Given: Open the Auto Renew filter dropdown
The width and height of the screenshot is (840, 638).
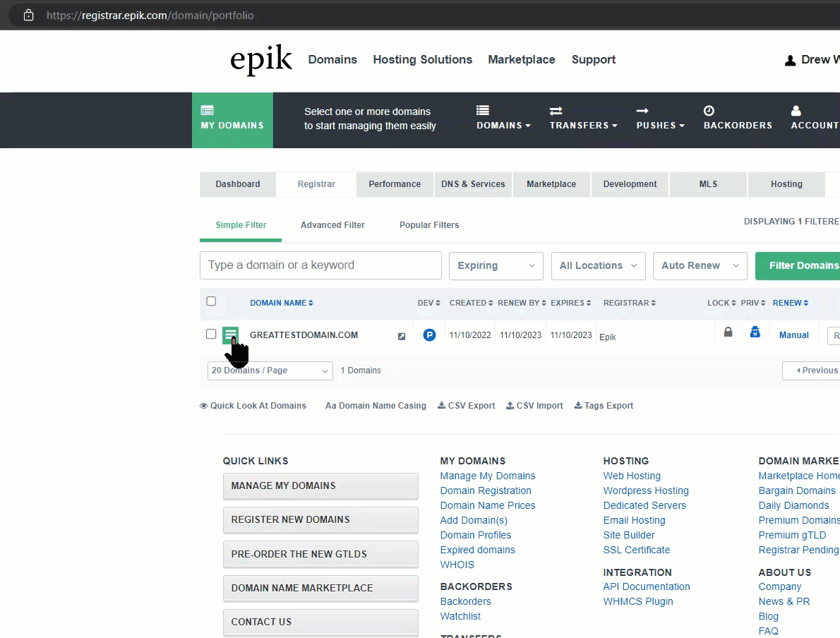Looking at the screenshot, I should [700, 265].
